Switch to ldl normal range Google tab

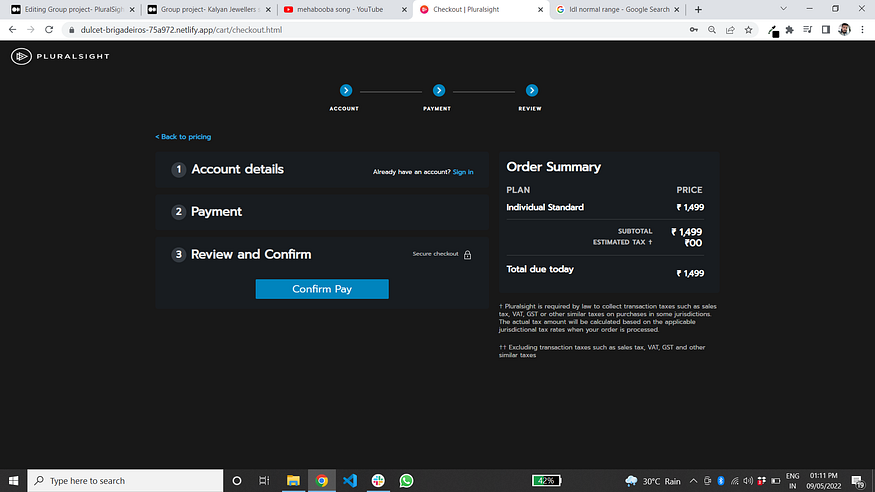pos(618,9)
